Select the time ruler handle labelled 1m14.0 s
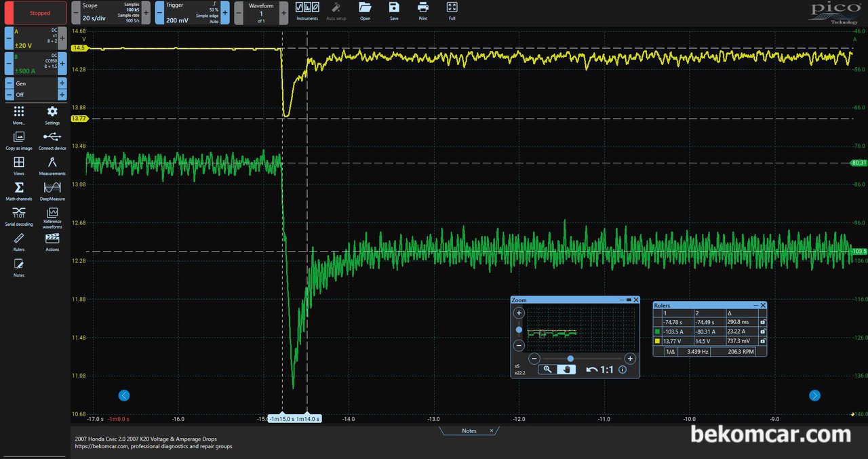Viewport: 868px width, 459px height. click(307, 419)
